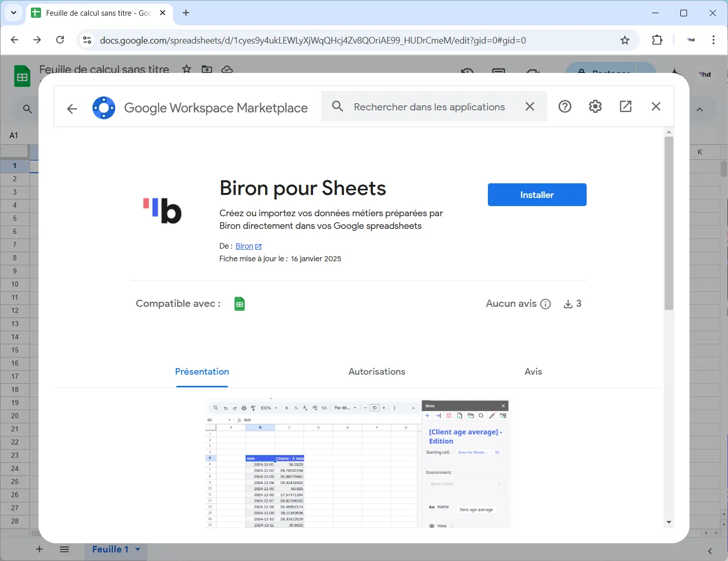Image resolution: width=728 pixels, height=561 pixels.
Task: Click the downloads count icon
Action: (x=568, y=304)
